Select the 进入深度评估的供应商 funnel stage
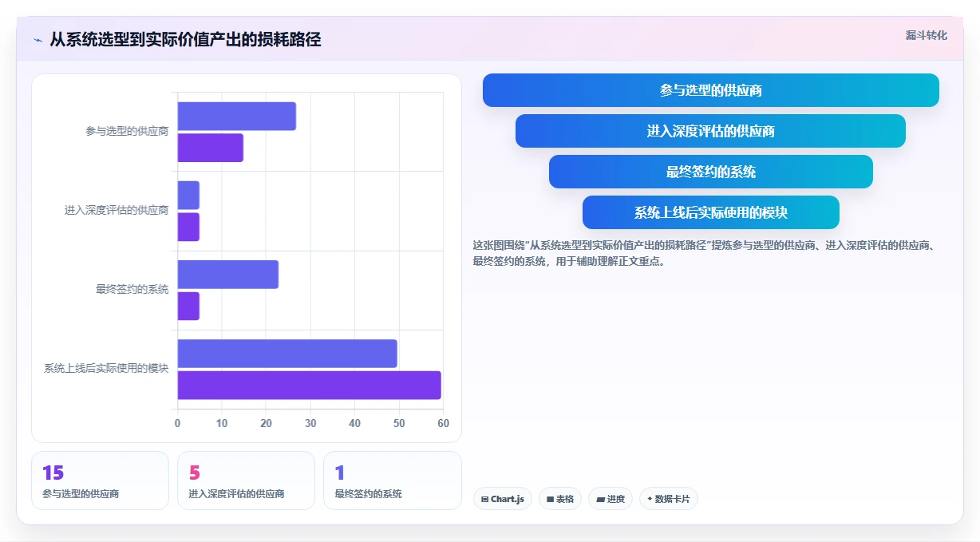The height and width of the screenshot is (542, 980). pos(710,131)
